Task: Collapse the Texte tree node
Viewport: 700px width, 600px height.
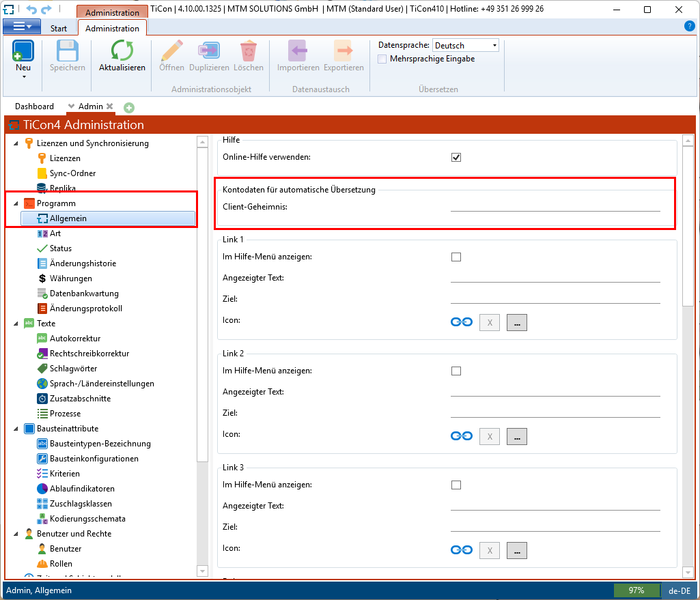Action: (x=16, y=324)
